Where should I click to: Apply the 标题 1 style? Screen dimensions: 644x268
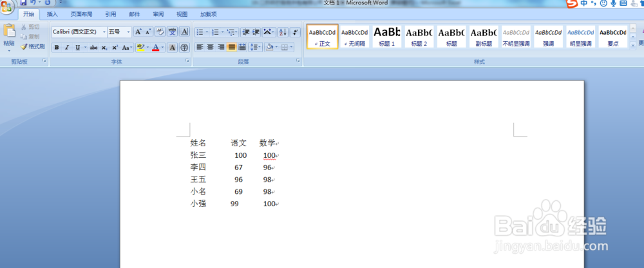click(387, 37)
